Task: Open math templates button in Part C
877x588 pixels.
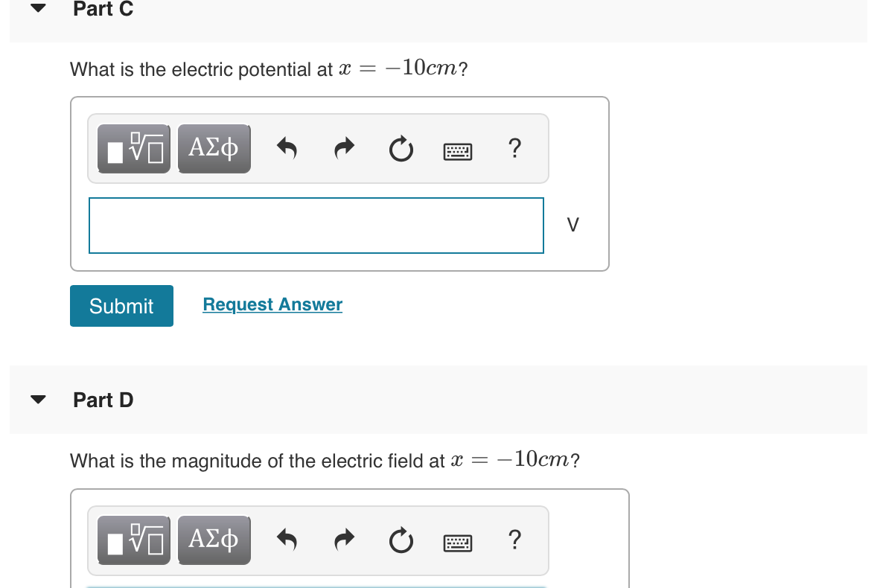Action: point(134,149)
